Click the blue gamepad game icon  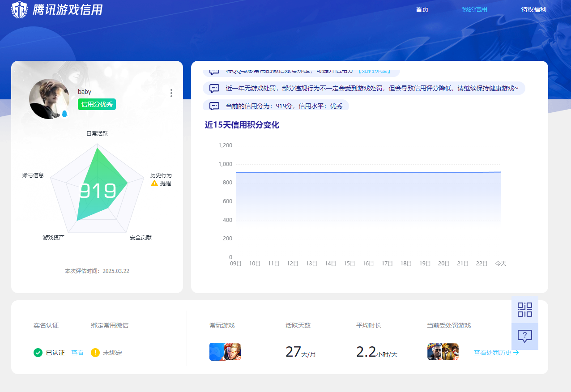217,352
